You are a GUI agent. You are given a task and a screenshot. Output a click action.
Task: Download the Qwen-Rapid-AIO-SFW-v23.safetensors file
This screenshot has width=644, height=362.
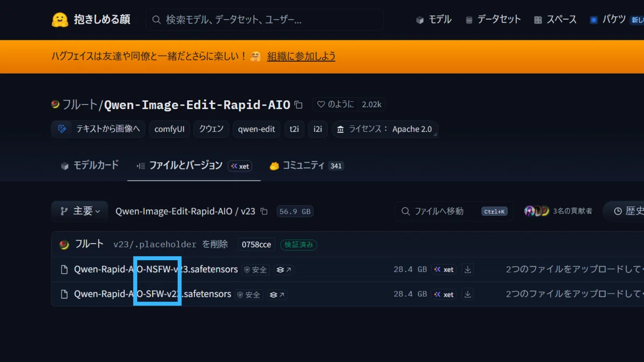pos(467,294)
